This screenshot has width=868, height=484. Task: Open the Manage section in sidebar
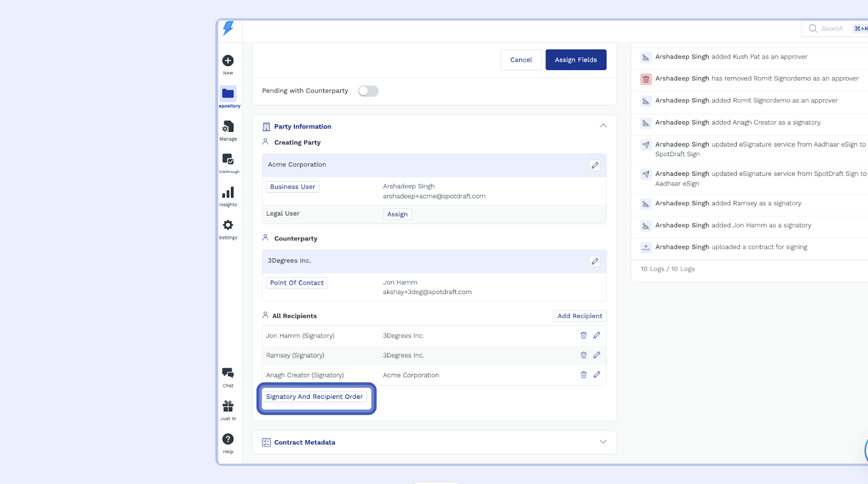pyautogui.click(x=228, y=127)
